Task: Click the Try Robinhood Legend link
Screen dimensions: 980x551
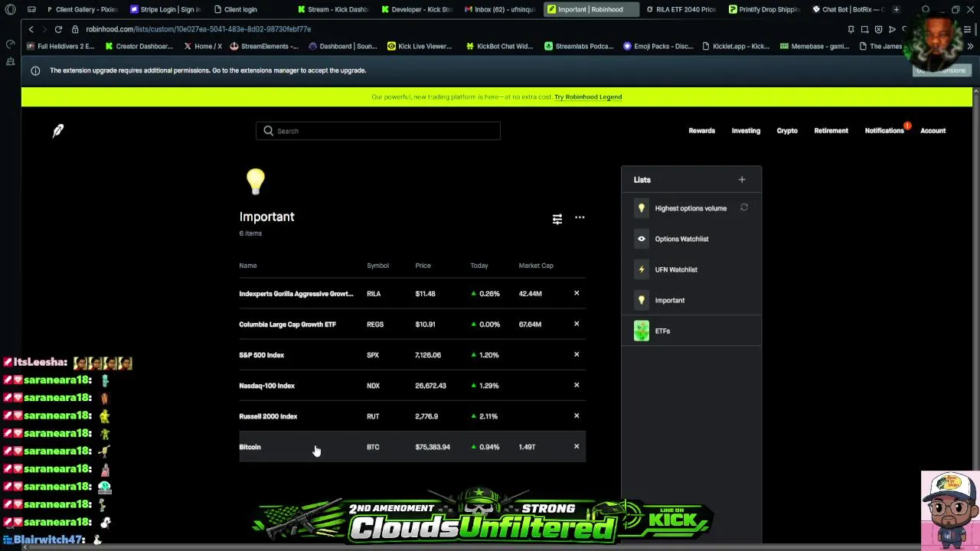Action: point(588,97)
